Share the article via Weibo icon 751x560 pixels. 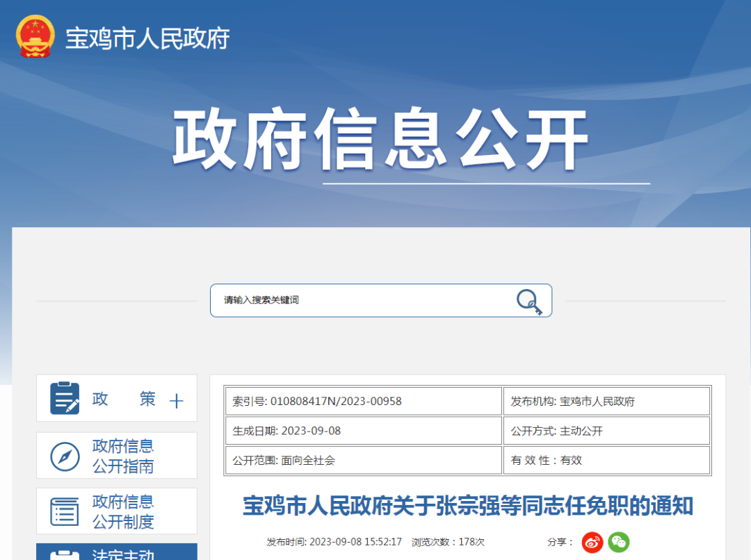click(x=592, y=542)
